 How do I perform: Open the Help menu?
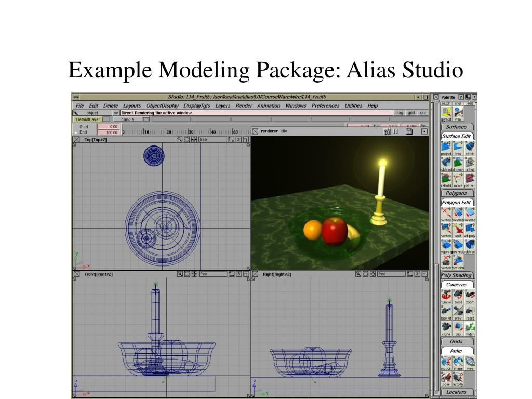[373, 105]
